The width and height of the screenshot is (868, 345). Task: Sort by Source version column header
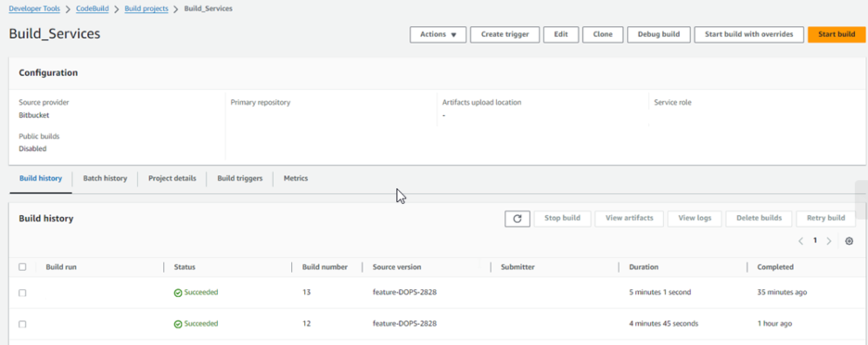pyautogui.click(x=397, y=267)
